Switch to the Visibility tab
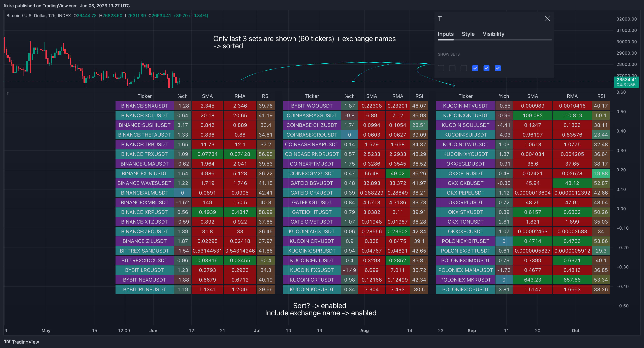The height and width of the screenshot is (348, 644). pyautogui.click(x=493, y=34)
